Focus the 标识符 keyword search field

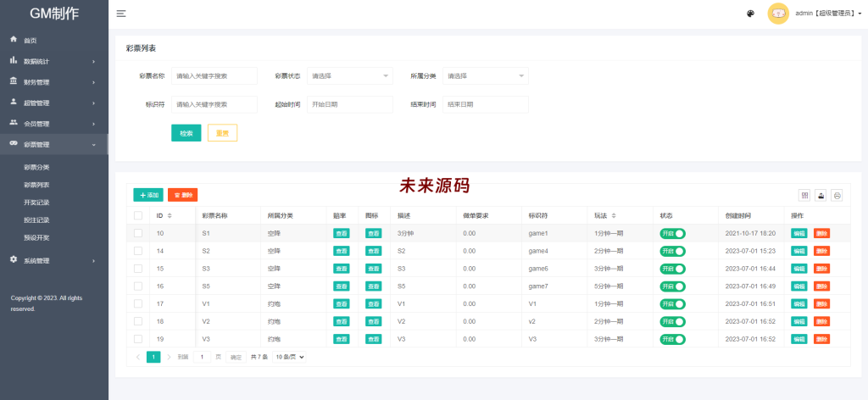[214, 104]
